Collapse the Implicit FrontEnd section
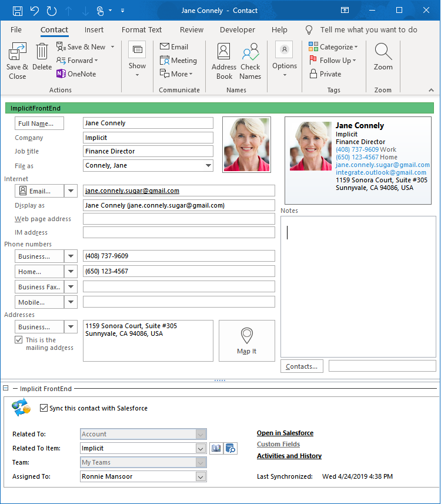 [x=6, y=389]
